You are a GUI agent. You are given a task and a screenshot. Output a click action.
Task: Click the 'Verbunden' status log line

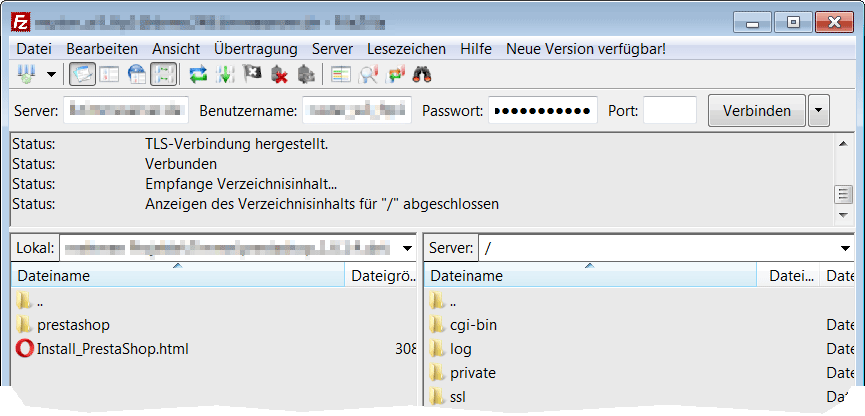click(181, 164)
